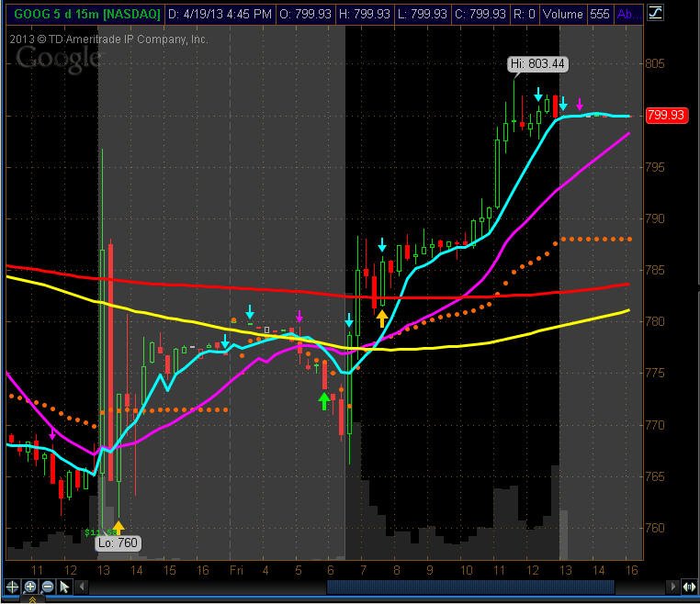Click the red 799.93 last price label

coord(666,115)
